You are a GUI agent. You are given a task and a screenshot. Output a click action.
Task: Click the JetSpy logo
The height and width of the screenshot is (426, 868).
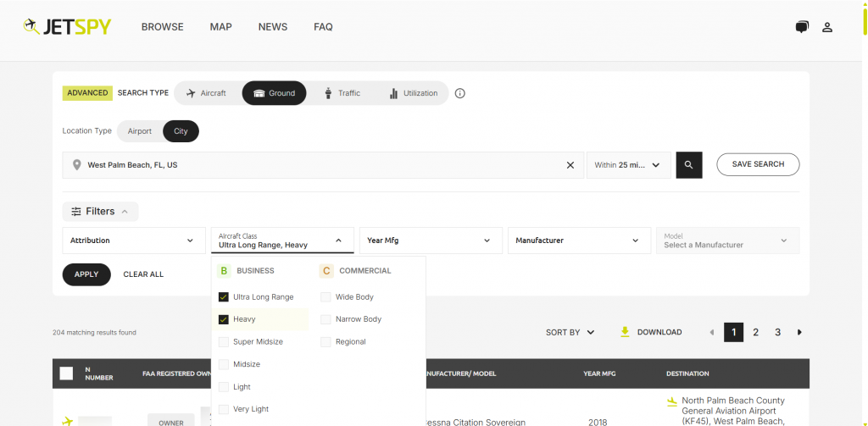tap(68, 26)
